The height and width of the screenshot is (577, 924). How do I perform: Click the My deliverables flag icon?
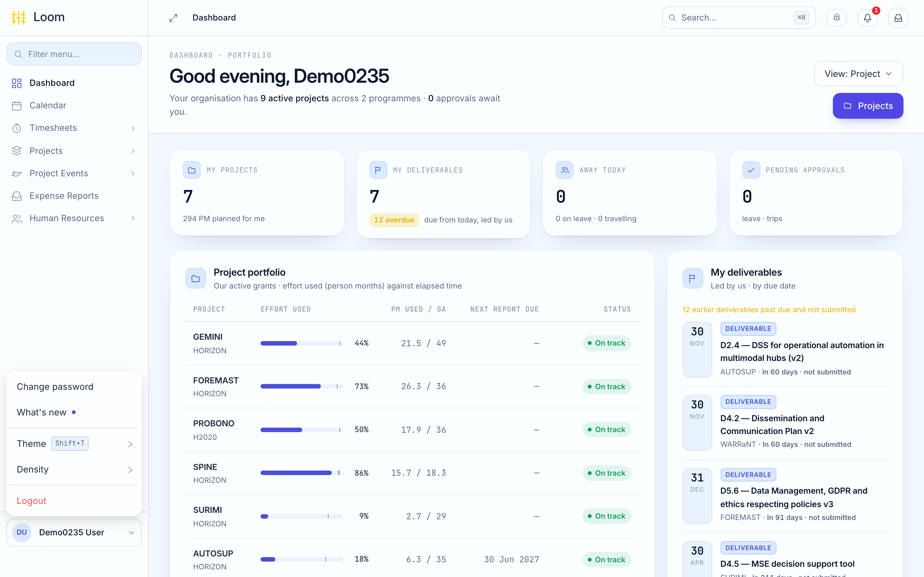(693, 279)
